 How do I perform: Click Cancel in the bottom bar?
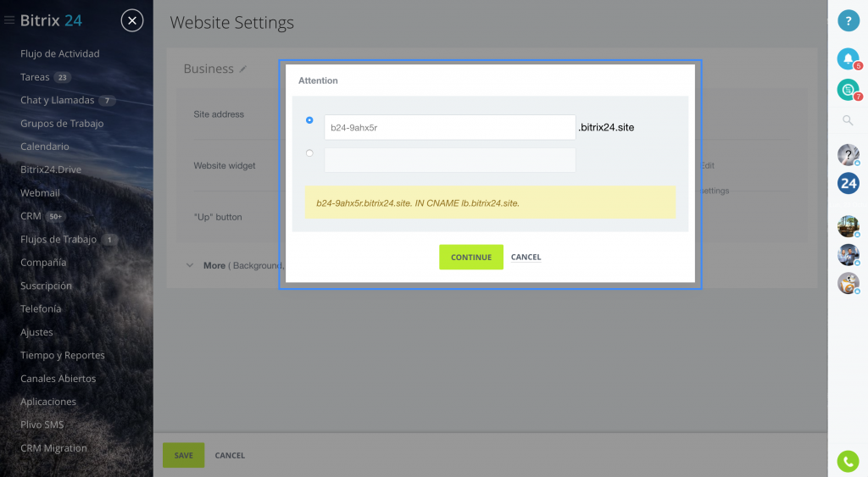click(230, 456)
